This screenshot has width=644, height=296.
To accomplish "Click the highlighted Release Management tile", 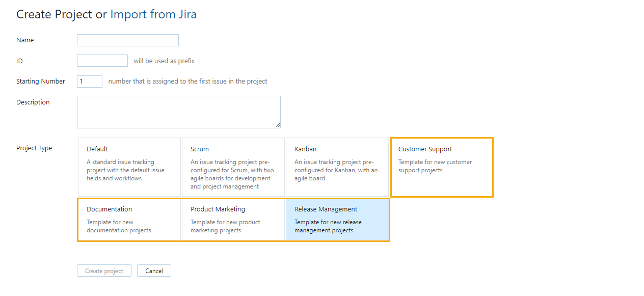I will click(x=337, y=220).
